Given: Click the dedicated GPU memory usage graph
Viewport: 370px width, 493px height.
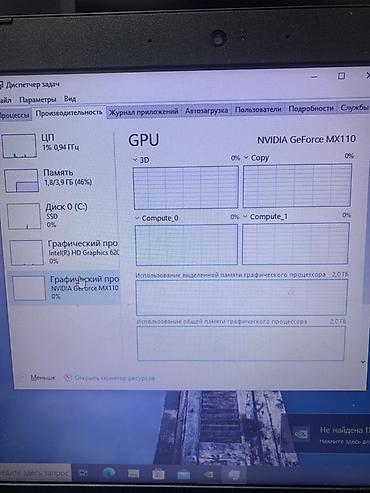Looking at the screenshot, I should click(x=242, y=297).
